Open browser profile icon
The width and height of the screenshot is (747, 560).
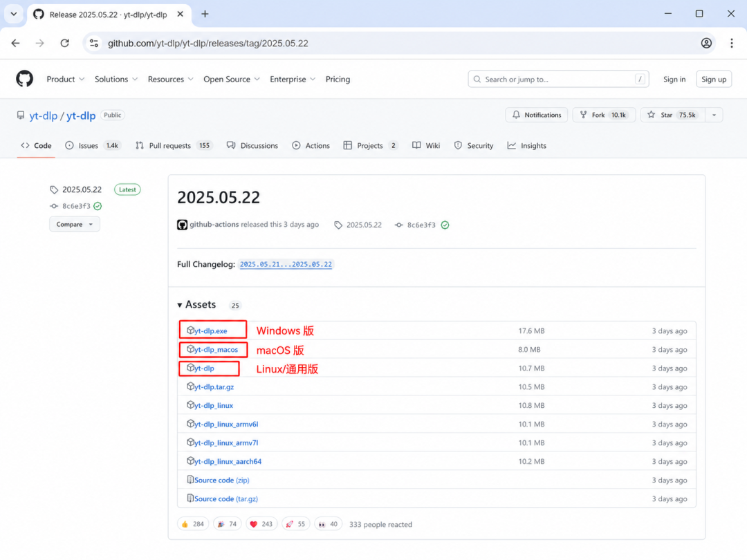(706, 44)
